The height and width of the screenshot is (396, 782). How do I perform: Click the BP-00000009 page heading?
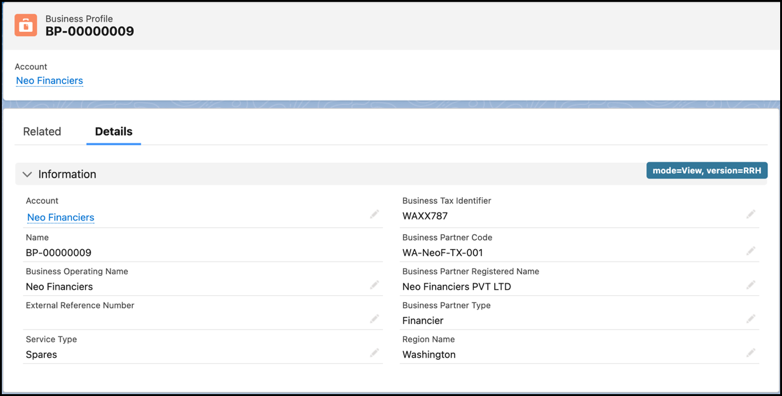coord(90,31)
